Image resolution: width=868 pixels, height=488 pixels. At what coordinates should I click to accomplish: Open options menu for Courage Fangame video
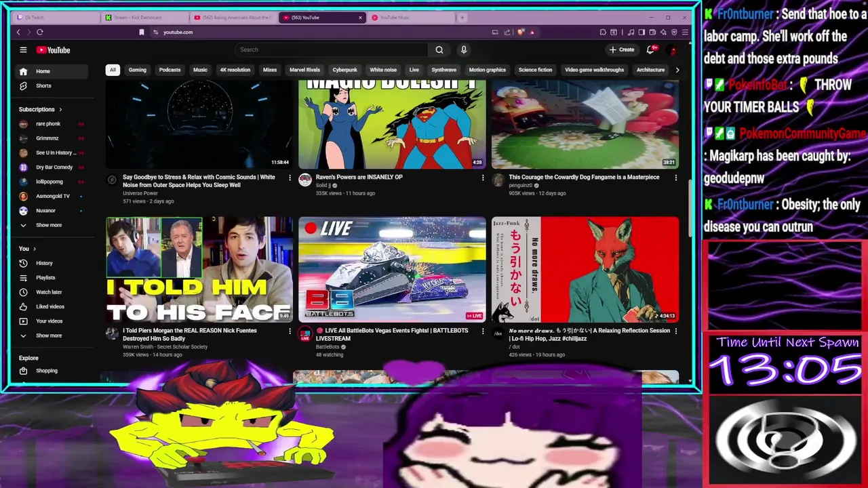(x=675, y=178)
